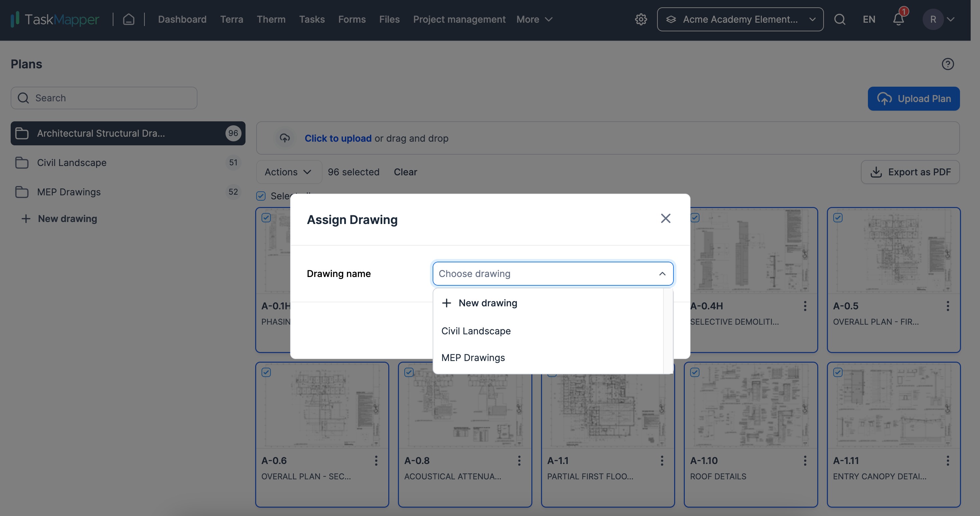Select Architectural Structural Drawings folder
Viewport: 980px width, 516px height.
point(128,133)
